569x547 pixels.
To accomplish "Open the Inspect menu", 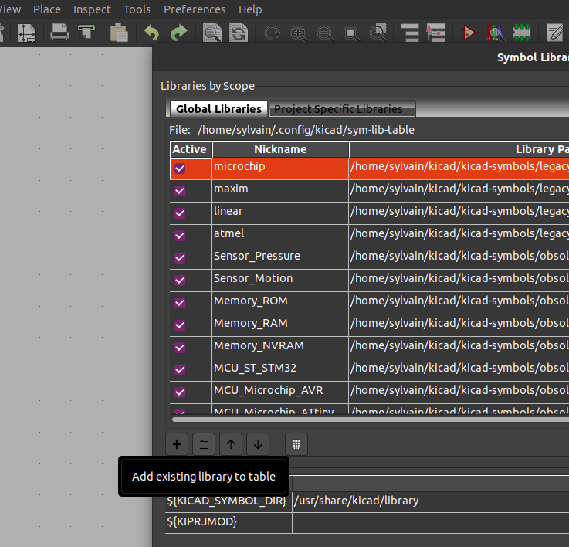I will click(92, 9).
